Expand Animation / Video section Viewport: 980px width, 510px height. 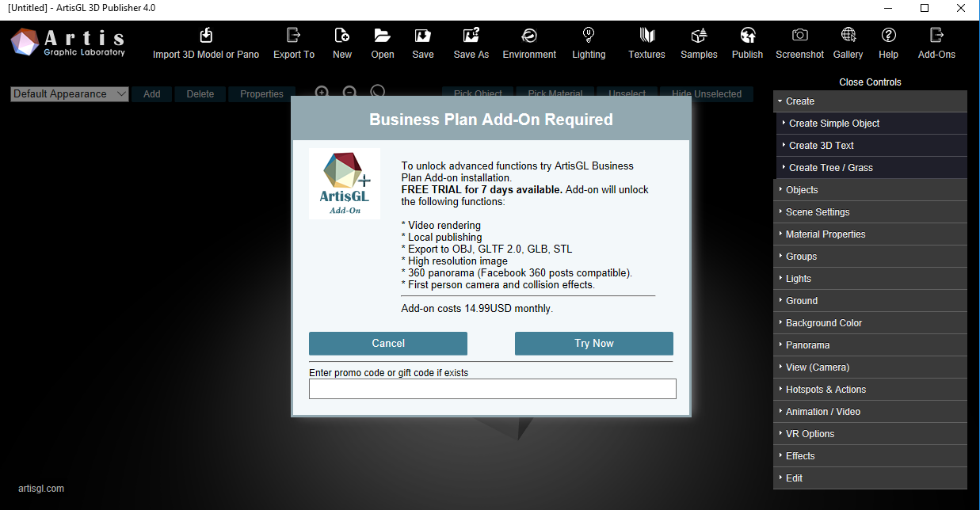[x=871, y=412]
